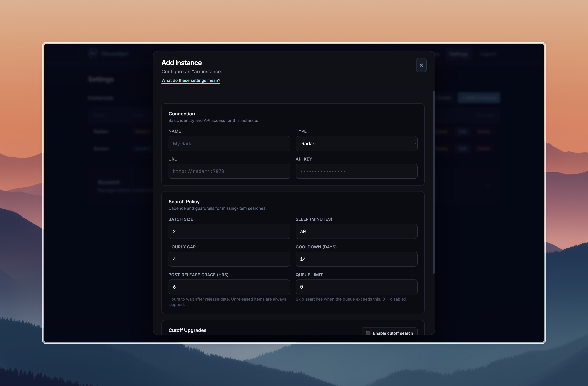588x386 pixels.
Task: Select the Post-Release Grace hours field
Action: pyautogui.click(x=229, y=287)
